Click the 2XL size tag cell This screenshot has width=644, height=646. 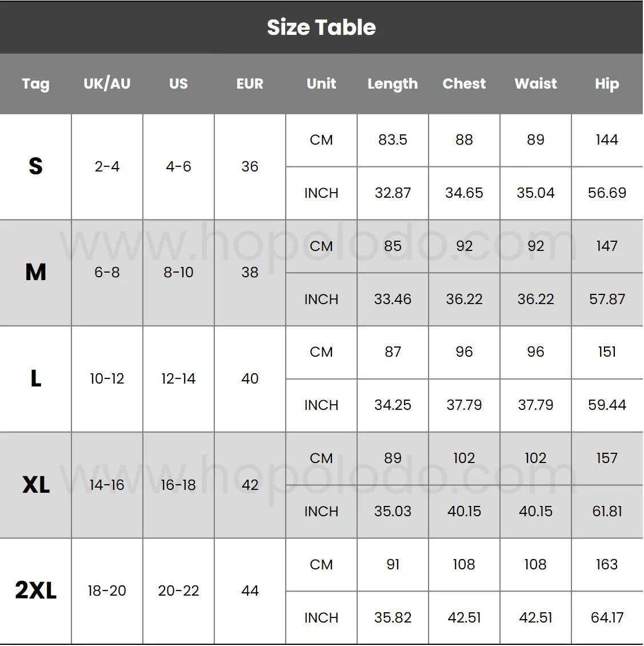(36, 591)
